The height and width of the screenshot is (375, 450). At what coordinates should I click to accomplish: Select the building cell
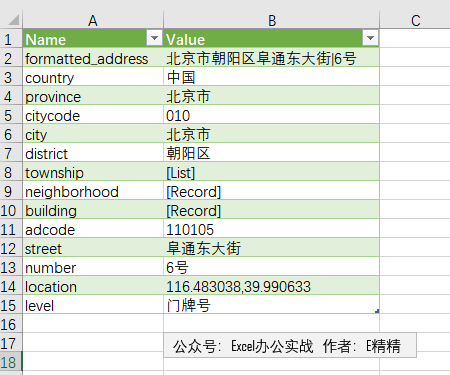(93, 210)
